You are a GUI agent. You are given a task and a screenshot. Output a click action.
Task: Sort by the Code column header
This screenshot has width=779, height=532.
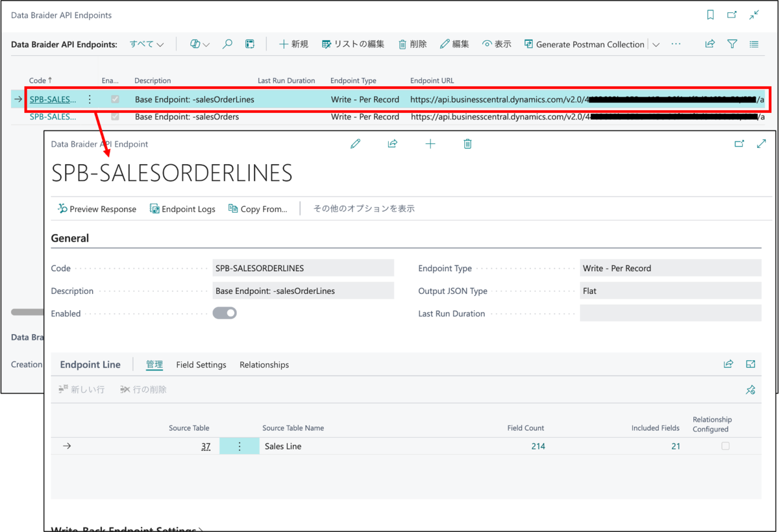tap(40, 80)
